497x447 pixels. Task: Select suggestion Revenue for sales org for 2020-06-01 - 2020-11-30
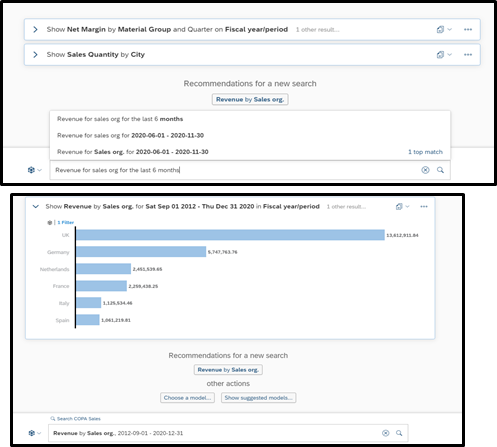[x=250, y=135]
